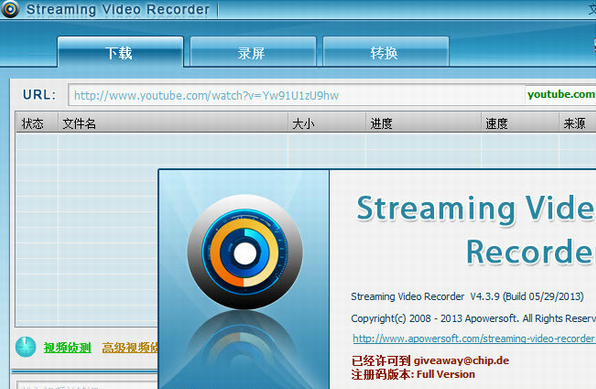Click the licensed to giveaway@chip.de text
The image size is (596, 389).
tap(430, 360)
